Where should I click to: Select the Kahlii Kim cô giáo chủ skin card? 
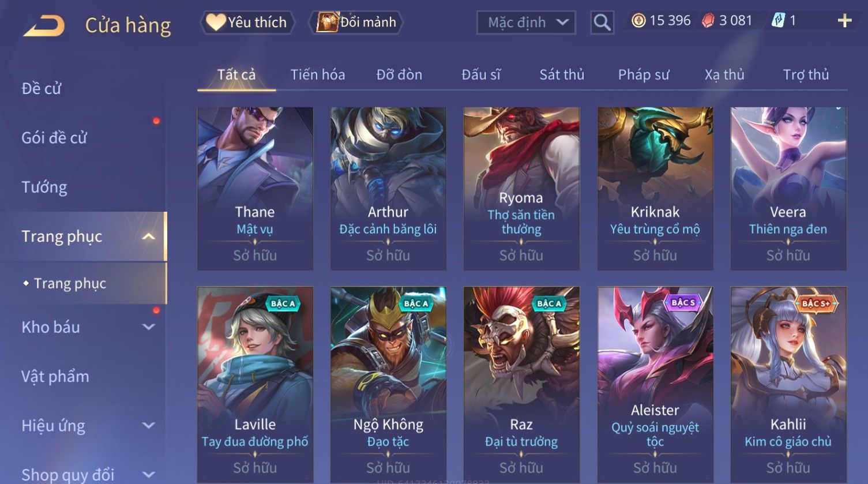pos(788,384)
